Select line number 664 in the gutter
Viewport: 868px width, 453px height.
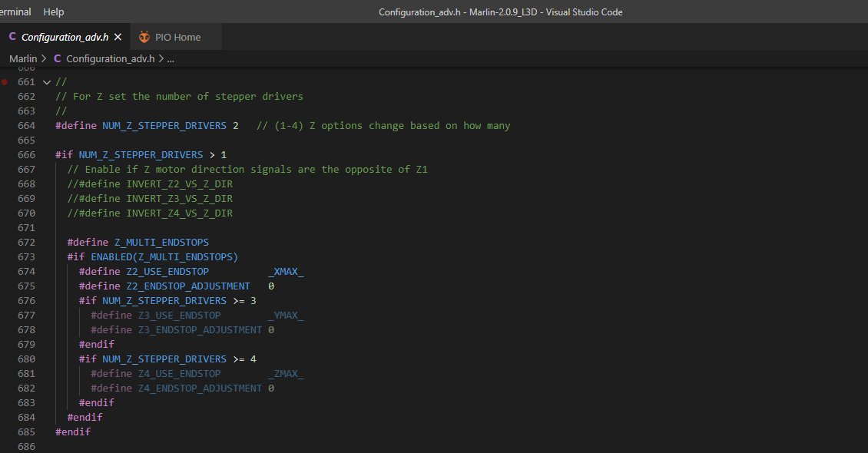pos(26,126)
